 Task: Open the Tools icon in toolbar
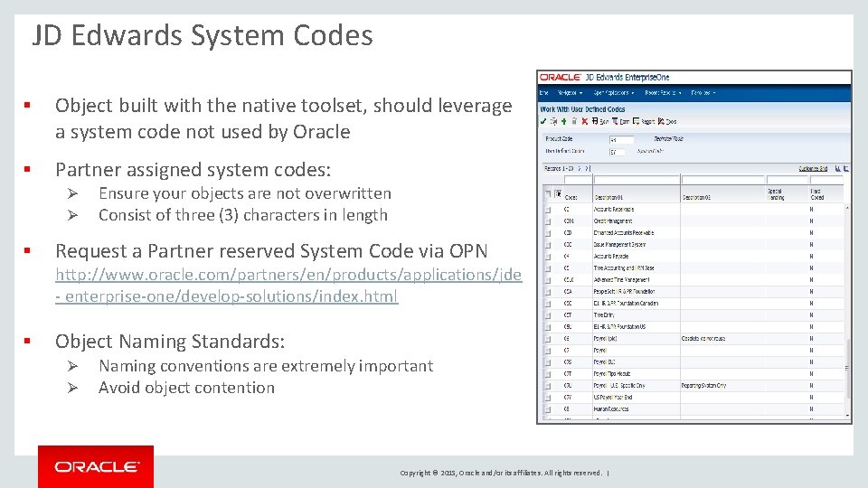tap(661, 121)
